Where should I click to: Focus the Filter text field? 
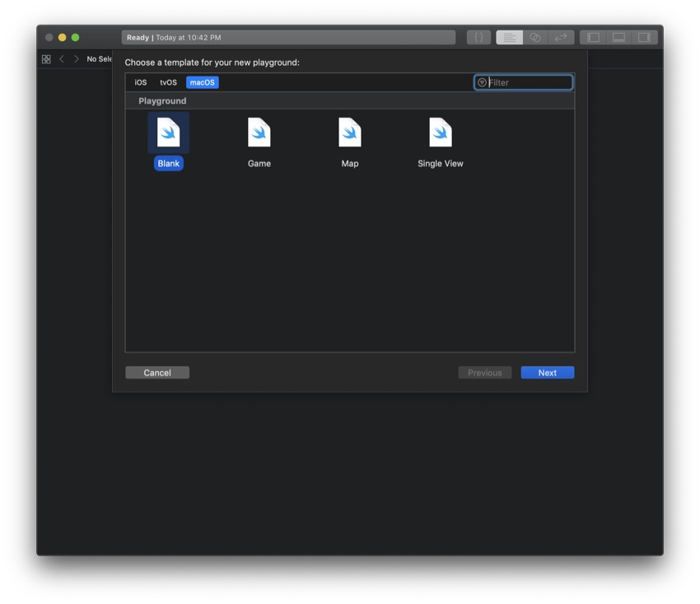click(523, 82)
